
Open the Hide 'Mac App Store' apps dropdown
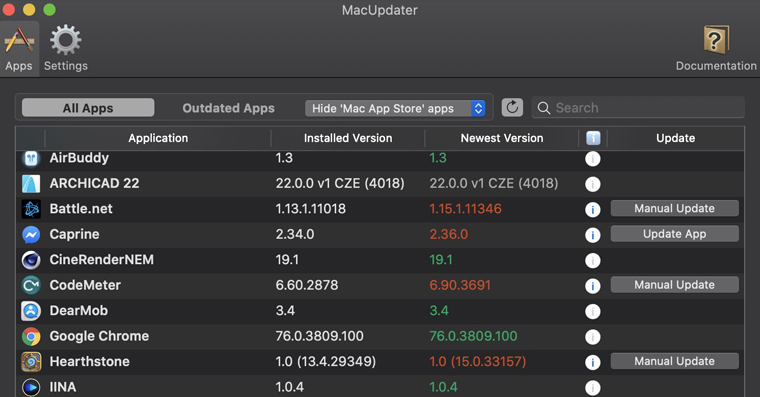395,108
